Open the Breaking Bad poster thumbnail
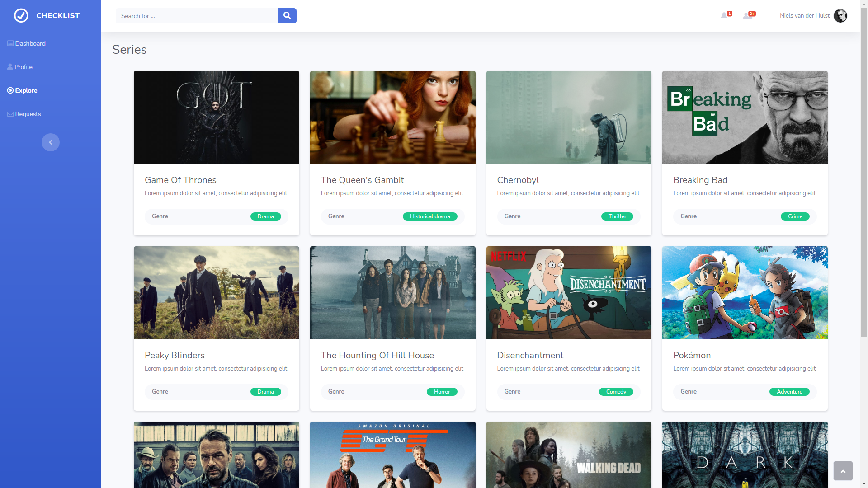868x488 pixels. point(745,117)
